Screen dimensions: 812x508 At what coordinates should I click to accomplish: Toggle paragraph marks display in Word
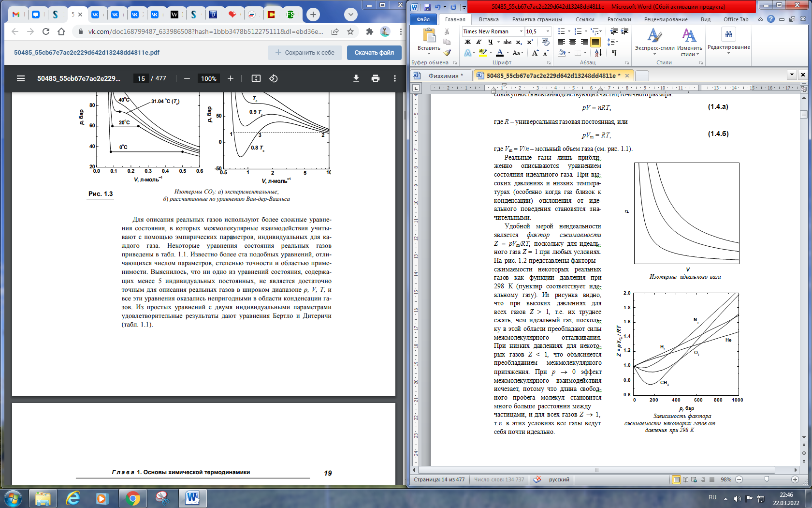[614, 53]
